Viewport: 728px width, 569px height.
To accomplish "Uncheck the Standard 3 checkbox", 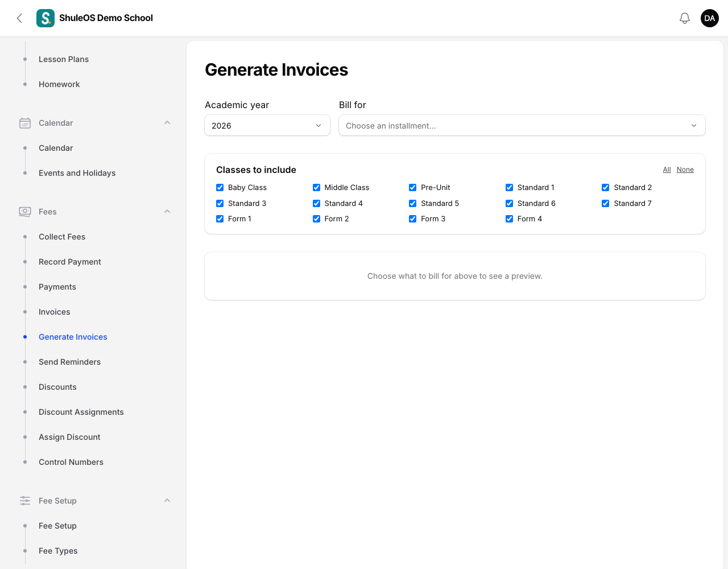I will coord(220,204).
